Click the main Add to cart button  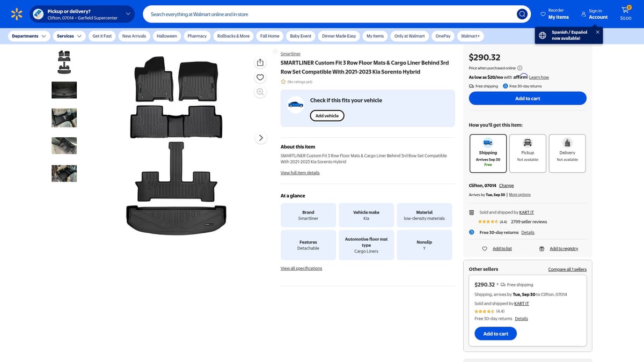(x=528, y=98)
